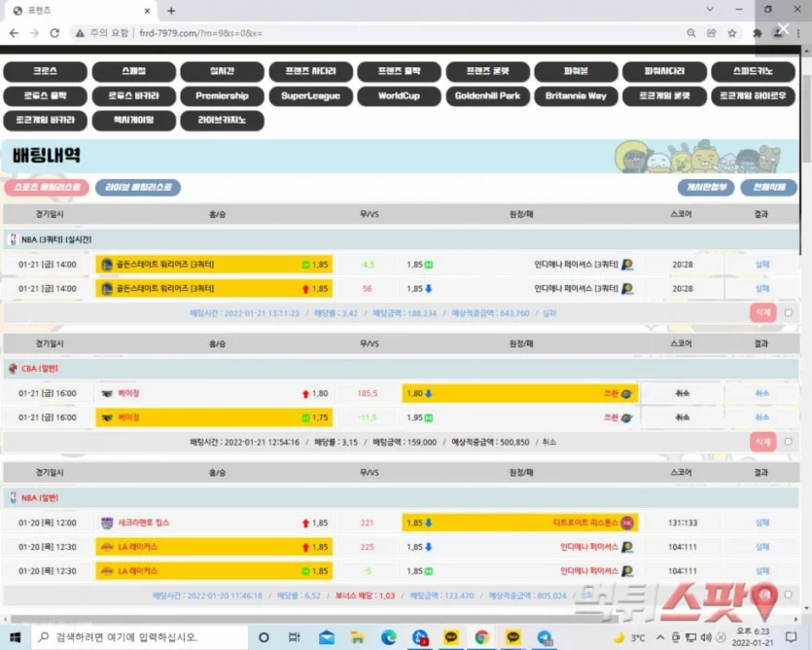
Task: Open the Premiership virtual game
Action: [x=222, y=96]
